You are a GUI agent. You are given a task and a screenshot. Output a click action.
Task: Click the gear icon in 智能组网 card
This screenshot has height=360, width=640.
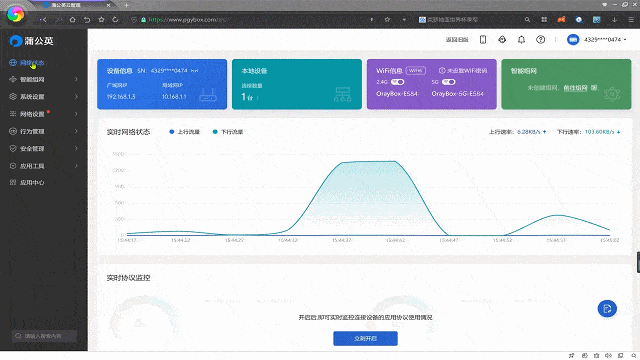[612, 94]
